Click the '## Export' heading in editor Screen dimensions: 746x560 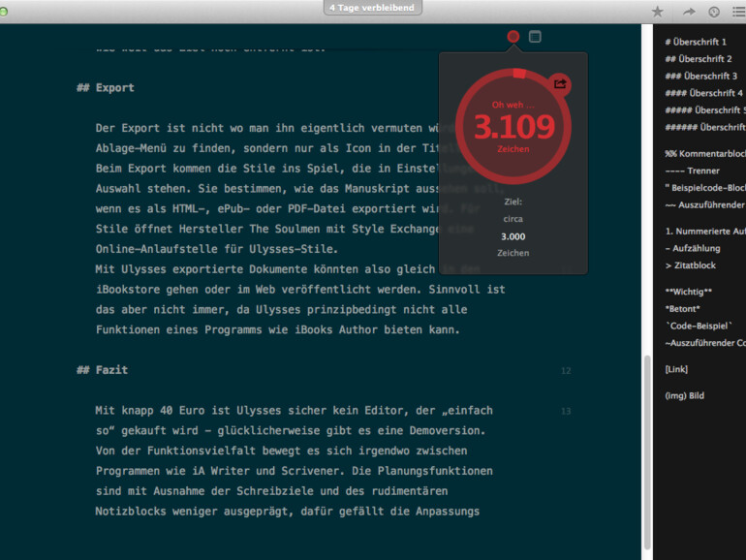(x=106, y=88)
